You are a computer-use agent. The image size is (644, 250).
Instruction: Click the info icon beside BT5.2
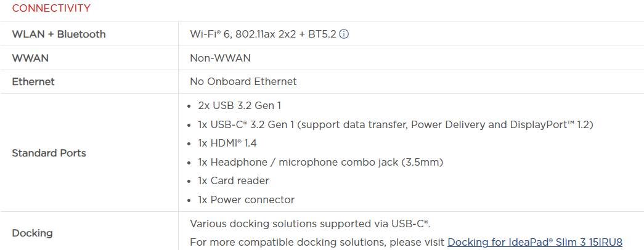coord(344,34)
